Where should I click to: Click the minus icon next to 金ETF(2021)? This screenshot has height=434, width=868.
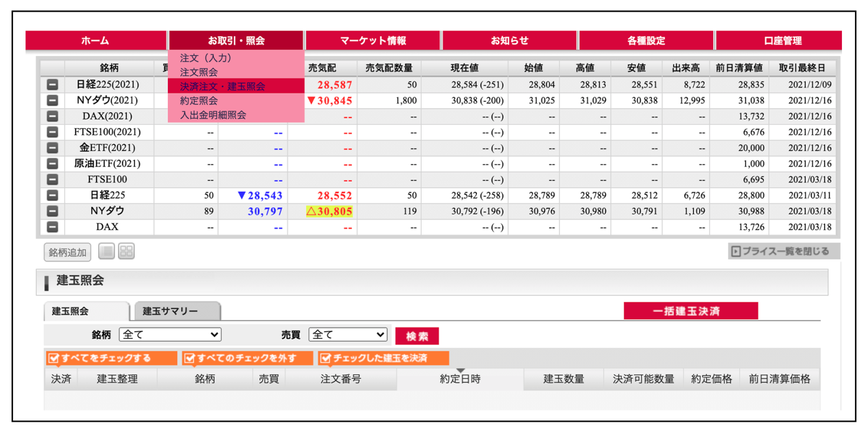click(52, 148)
